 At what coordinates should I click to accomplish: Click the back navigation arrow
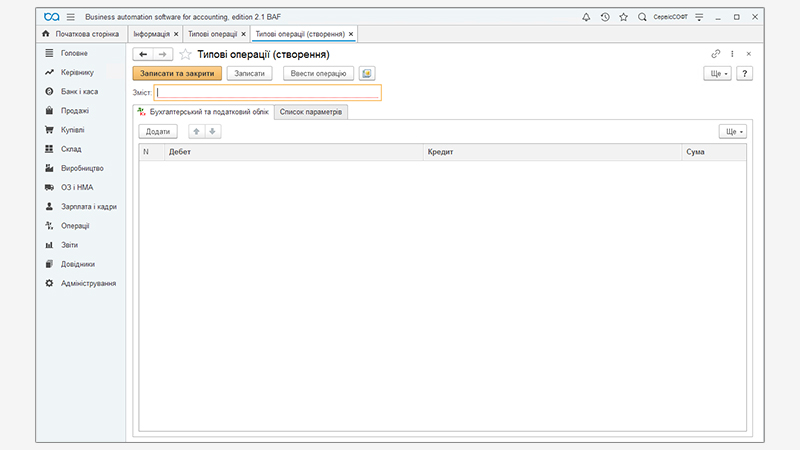tap(143, 54)
